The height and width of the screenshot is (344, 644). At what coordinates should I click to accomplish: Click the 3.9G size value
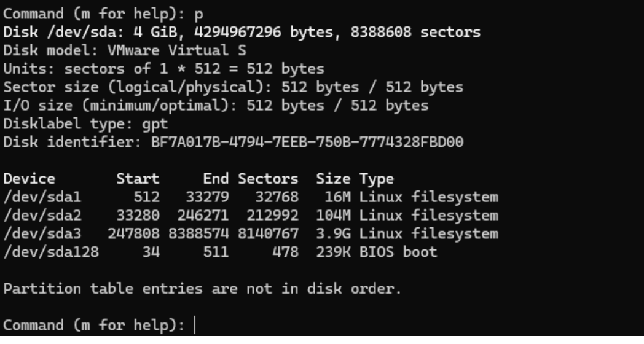click(x=334, y=234)
